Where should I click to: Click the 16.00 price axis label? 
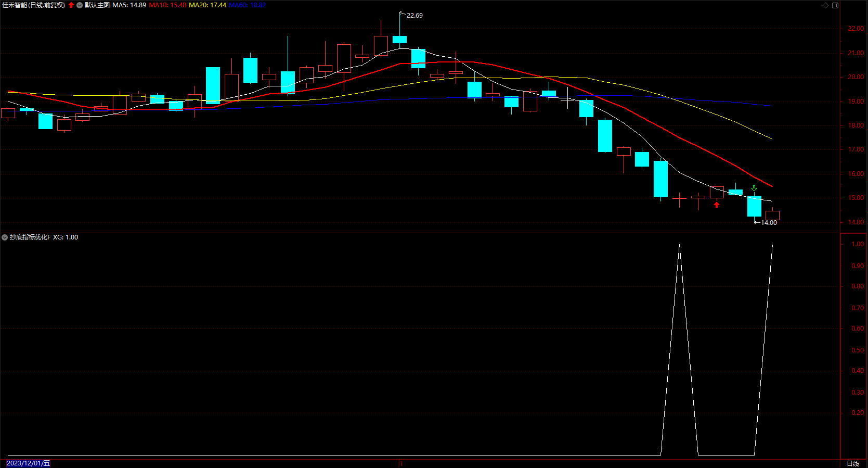(856, 174)
